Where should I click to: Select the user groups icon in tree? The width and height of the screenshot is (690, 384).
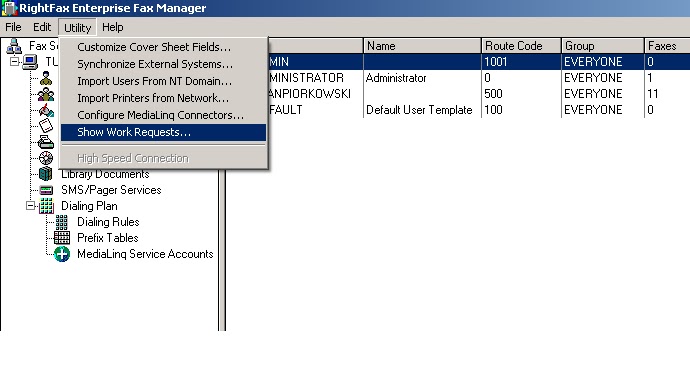46,94
